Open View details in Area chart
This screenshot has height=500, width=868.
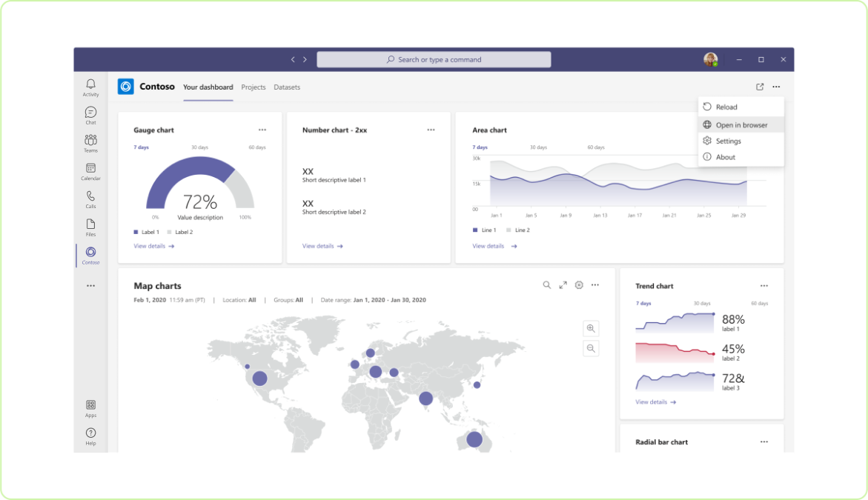coord(494,246)
